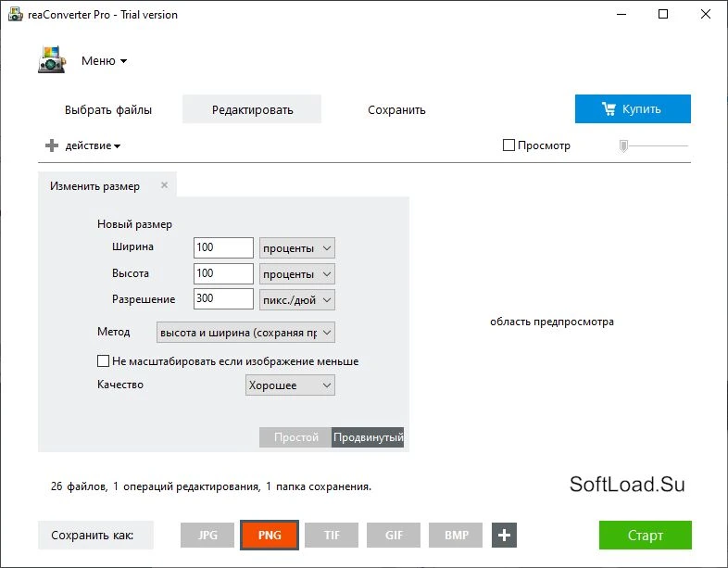Image resolution: width=728 pixels, height=568 pixels.
Task: Maximize the reaConverter window
Action: point(663,15)
